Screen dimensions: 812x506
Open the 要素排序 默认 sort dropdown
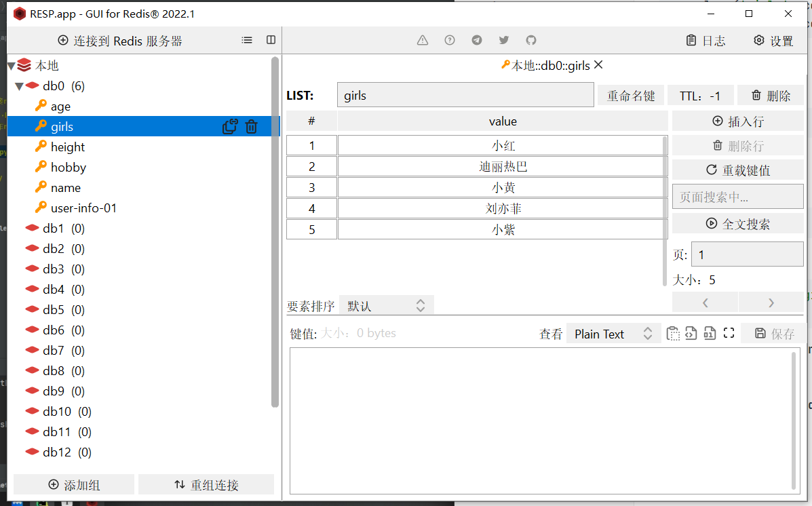pyautogui.click(x=386, y=306)
